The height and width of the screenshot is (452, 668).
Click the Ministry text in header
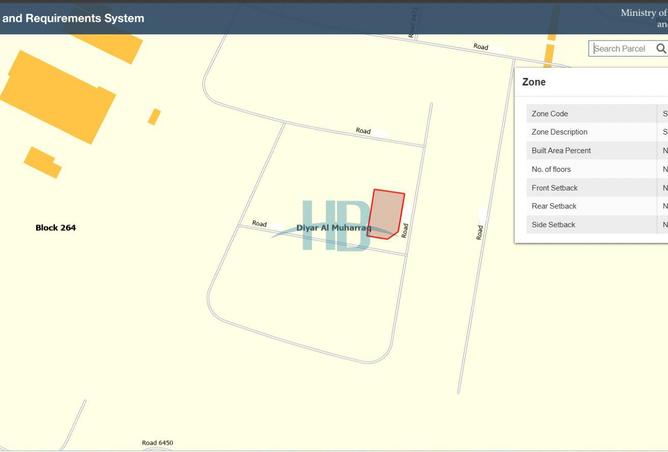[643, 13]
